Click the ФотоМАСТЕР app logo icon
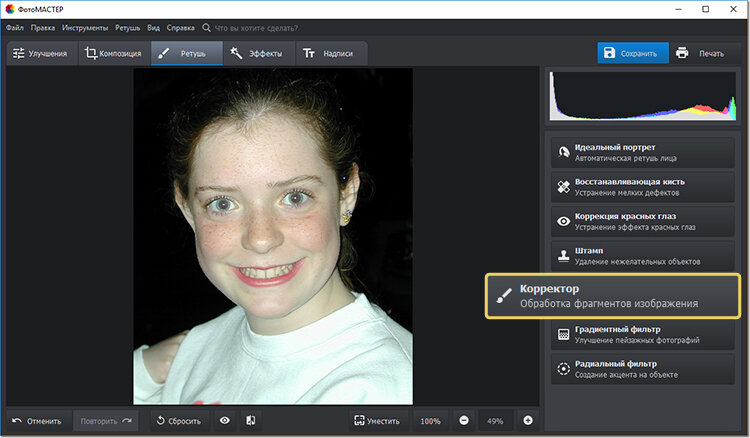750x438 pixels. pos(10,9)
